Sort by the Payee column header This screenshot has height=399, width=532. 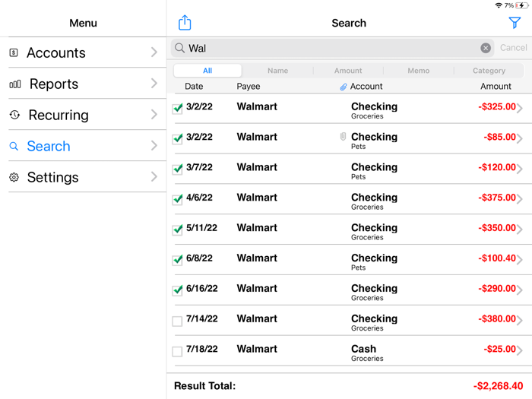coord(249,87)
